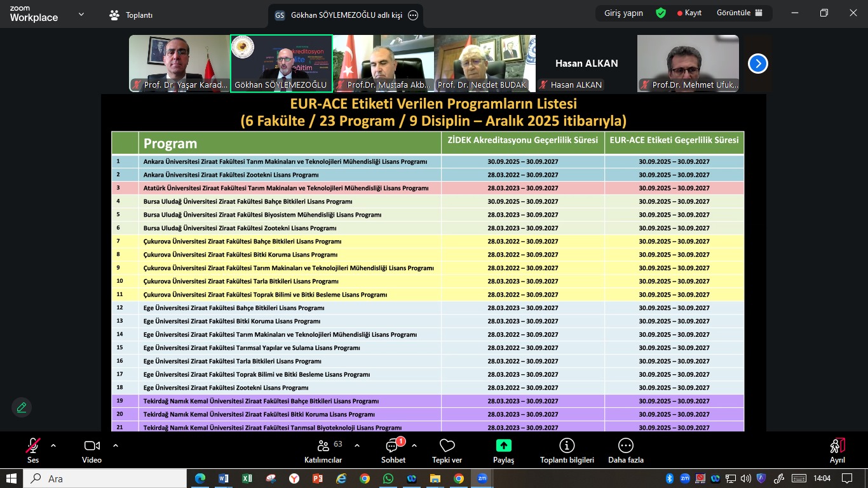
Task: Open the Sohbet chat panel
Action: pos(393,451)
